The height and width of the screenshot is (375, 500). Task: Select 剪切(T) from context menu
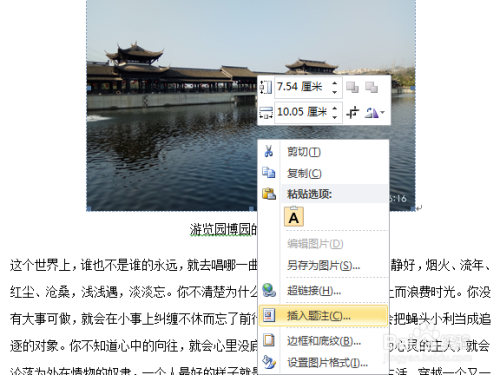tap(323, 152)
